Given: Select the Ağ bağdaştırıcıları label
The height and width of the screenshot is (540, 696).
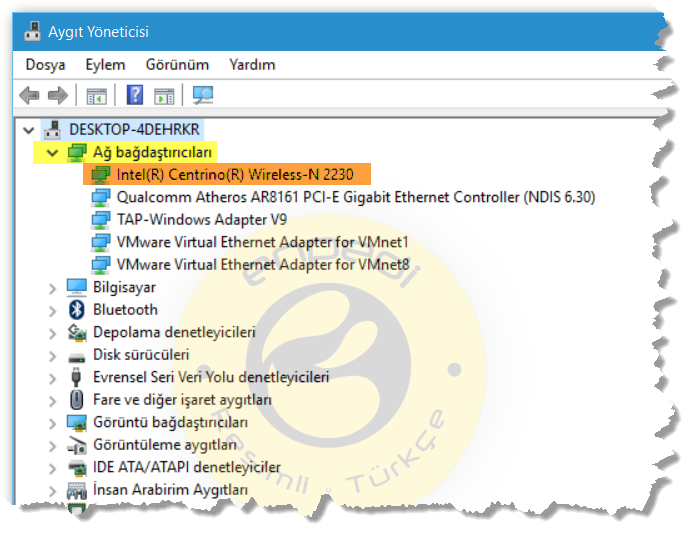Looking at the screenshot, I should tap(152, 153).
